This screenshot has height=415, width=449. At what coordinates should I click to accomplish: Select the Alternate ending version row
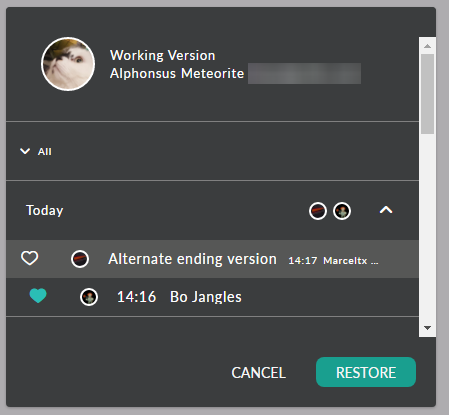212,259
